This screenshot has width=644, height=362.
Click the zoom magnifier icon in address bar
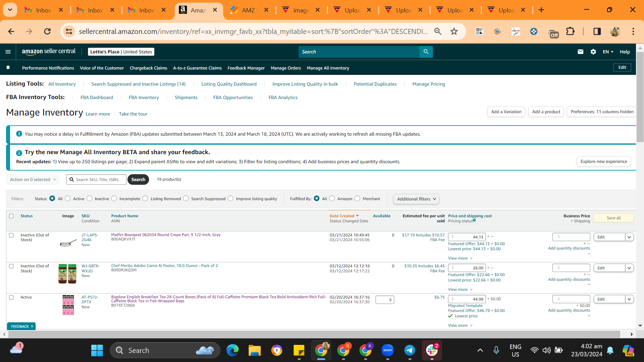coord(438,32)
